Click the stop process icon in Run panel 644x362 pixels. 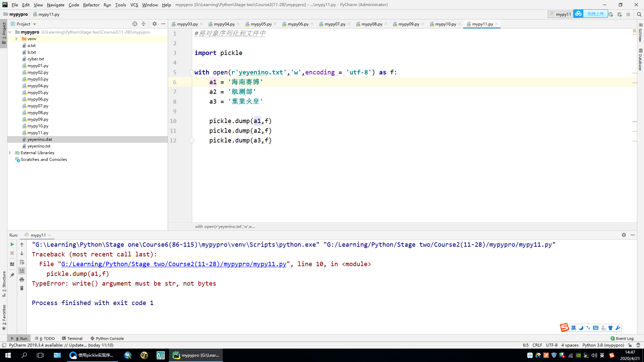click(x=12, y=253)
